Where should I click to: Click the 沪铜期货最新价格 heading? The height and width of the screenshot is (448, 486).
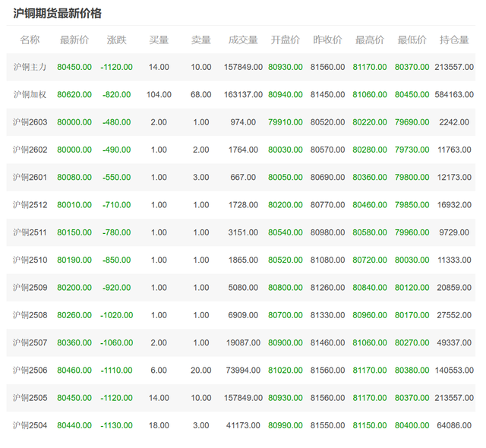click(x=58, y=14)
